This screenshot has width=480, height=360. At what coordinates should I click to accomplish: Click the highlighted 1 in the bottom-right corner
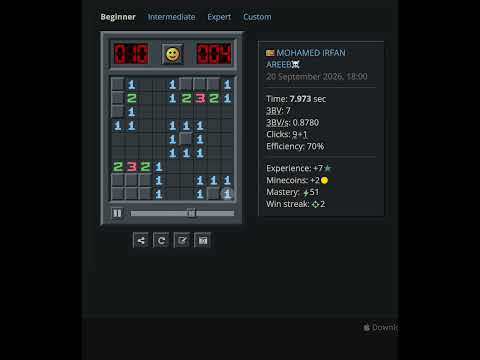(x=227, y=194)
